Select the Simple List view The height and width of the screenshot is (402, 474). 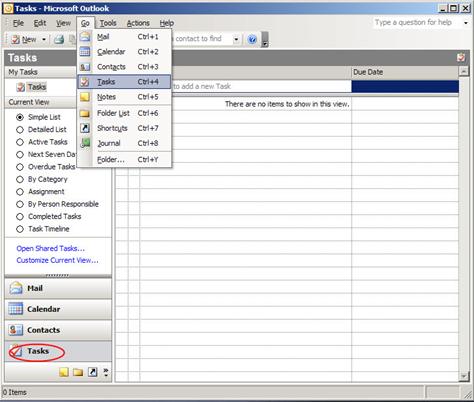20,117
